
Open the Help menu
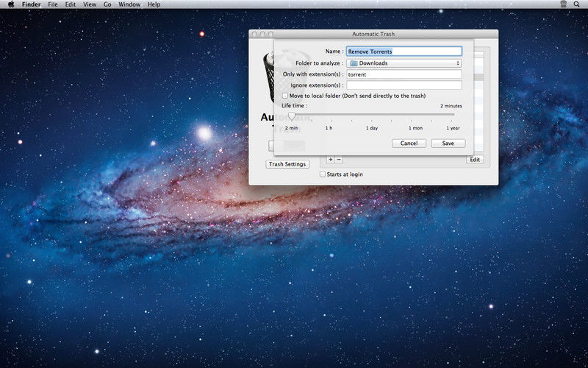click(x=154, y=4)
